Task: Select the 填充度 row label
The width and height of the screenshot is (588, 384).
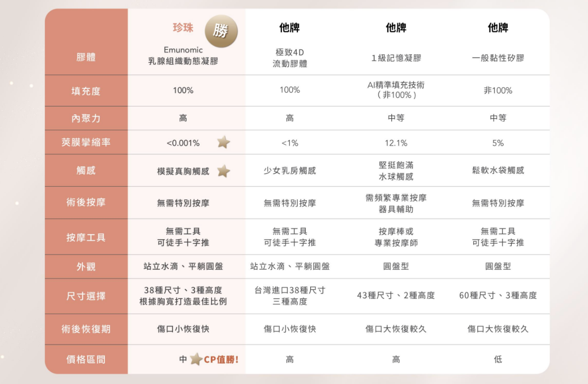Action: tap(86, 91)
